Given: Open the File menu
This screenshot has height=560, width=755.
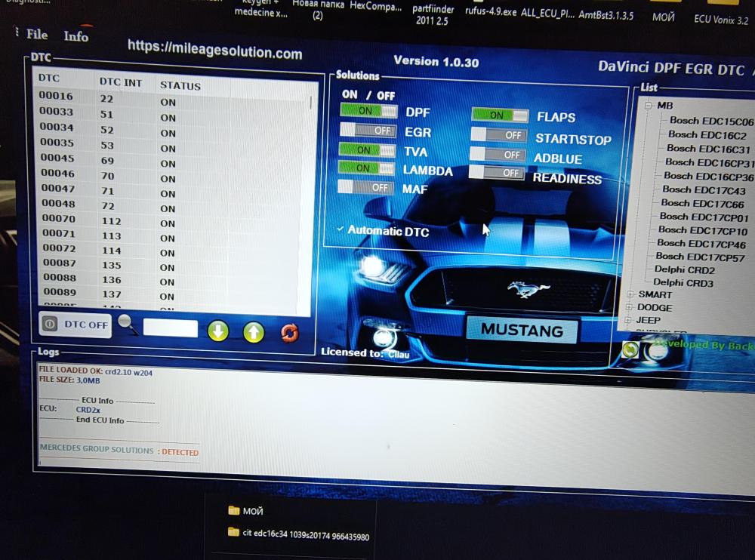Looking at the screenshot, I should pyautogui.click(x=36, y=34).
